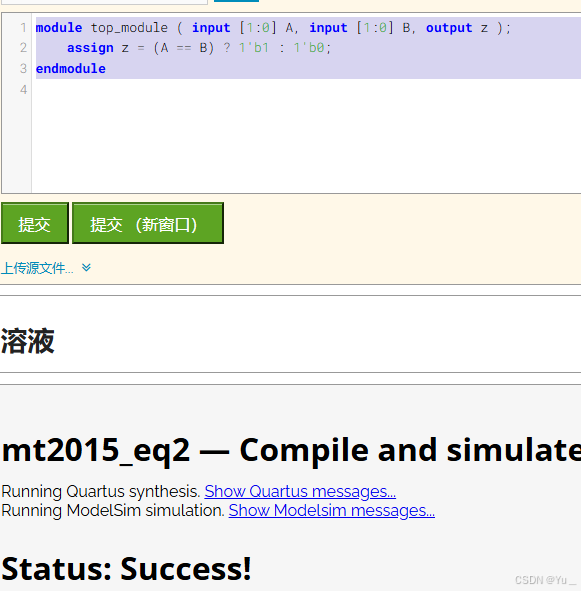The image size is (581, 591).
Task: Click the output keyword in line 1
Action: (x=449, y=28)
